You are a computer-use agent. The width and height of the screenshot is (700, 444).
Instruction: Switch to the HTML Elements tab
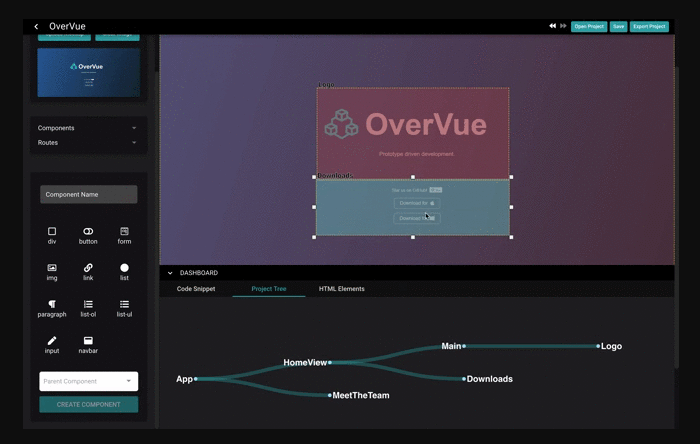point(342,289)
